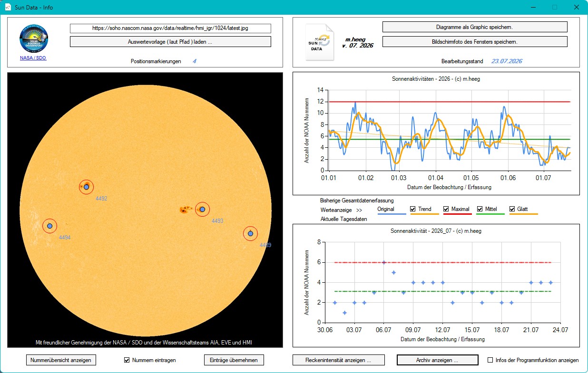Click Bildschirmfoto des Fensters speichern button

(475, 42)
